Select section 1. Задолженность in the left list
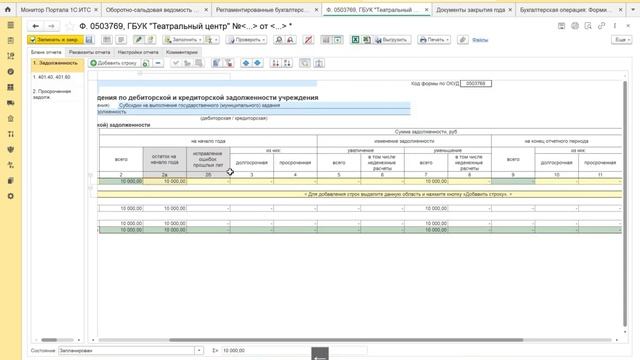This screenshot has height=360, width=640. coord(58,64)
